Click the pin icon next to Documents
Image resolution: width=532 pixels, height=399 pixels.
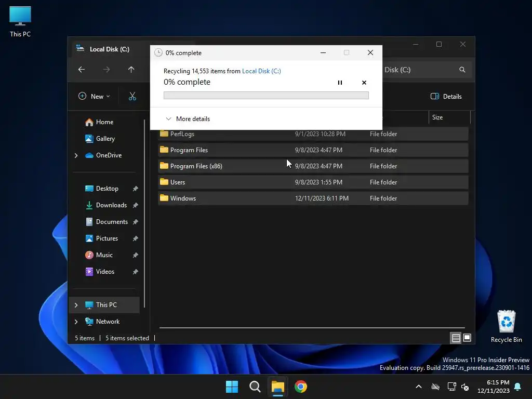[x=135, y=222]
